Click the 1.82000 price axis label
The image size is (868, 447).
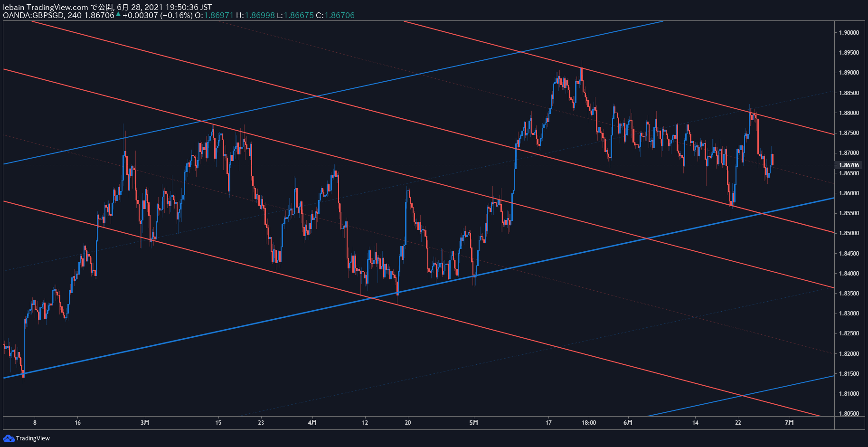(849, 354)
